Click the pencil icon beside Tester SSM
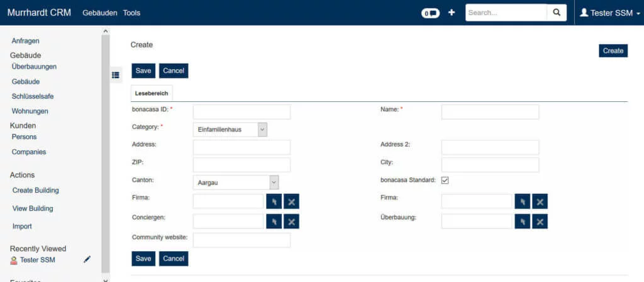 coord(87,259)
